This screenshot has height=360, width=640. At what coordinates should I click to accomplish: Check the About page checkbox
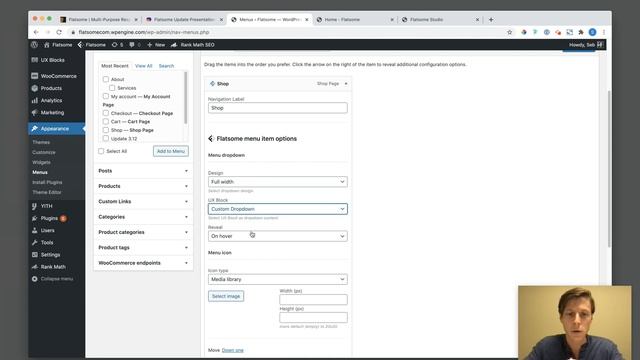coord(106,79)
